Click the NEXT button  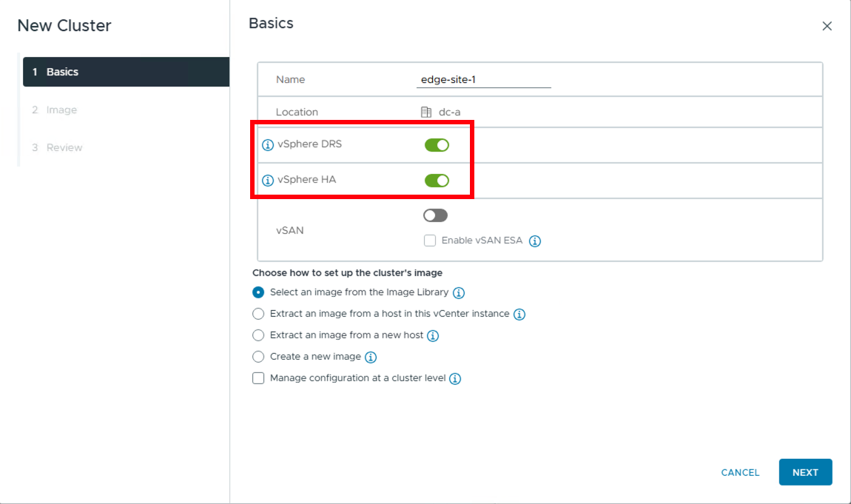click(x=805, y=471)
